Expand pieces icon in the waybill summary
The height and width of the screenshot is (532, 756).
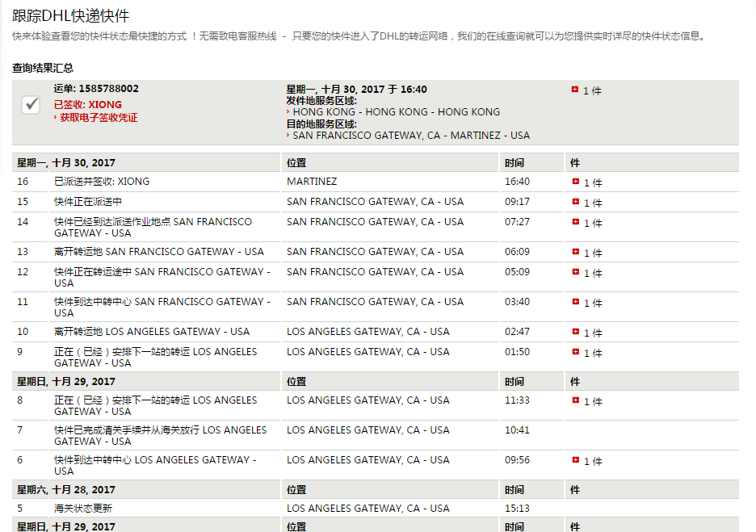[575, 89]
